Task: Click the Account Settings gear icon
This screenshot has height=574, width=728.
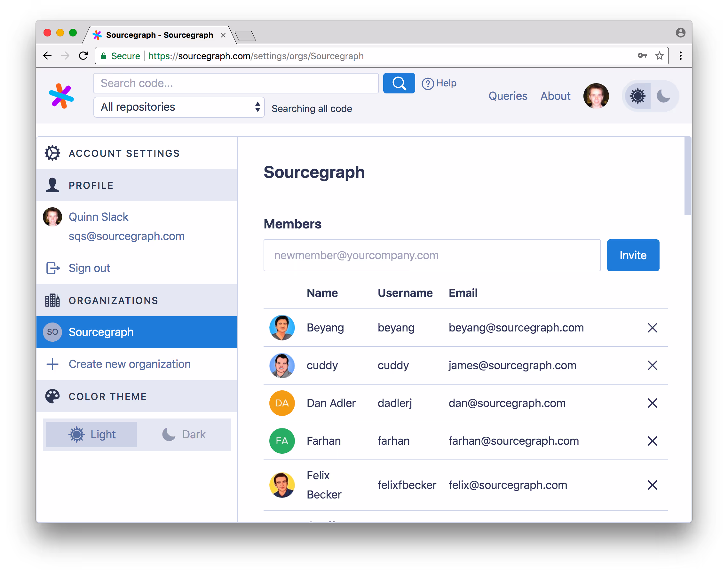Action: click(52, 153)
